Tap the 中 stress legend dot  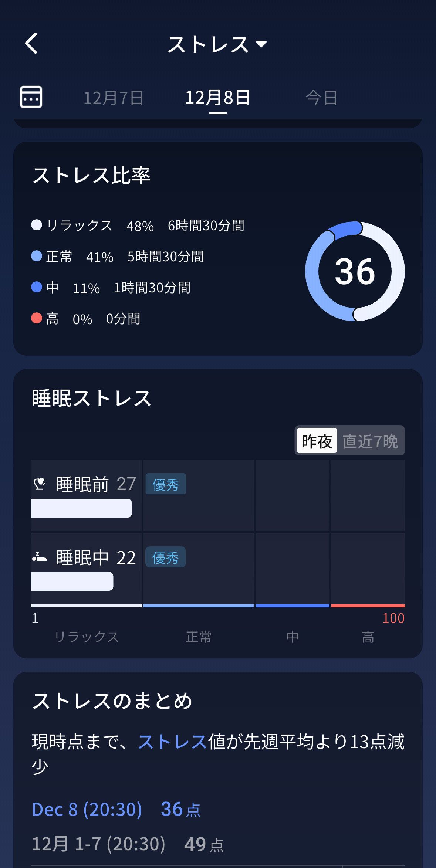tap(36, 287)
